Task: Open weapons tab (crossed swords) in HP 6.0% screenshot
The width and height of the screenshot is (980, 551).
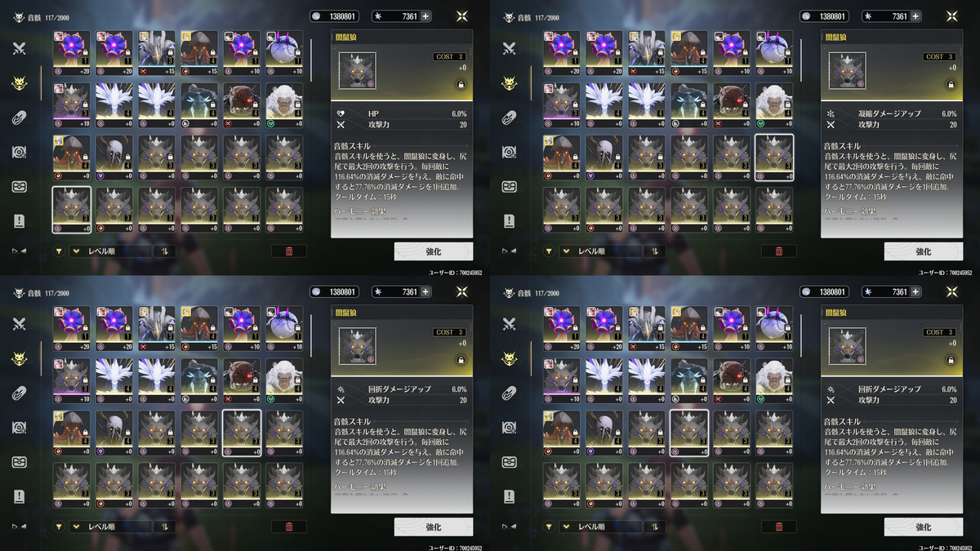Action: [18, 49]
